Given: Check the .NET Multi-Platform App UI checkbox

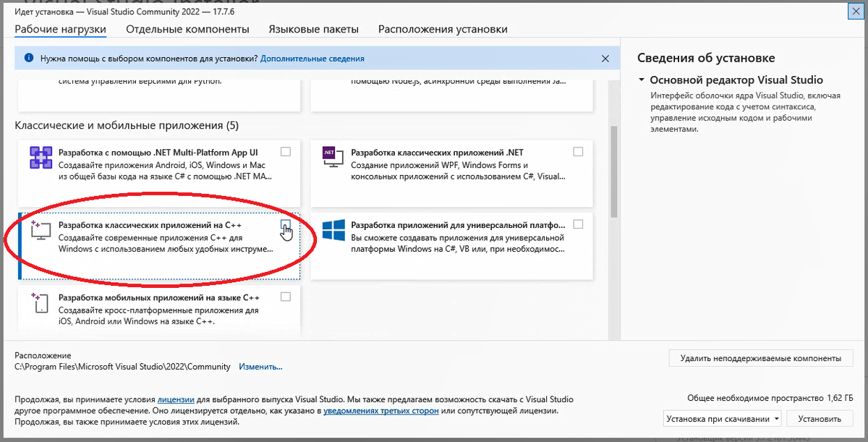Looking at the screenshot, I should coord(286,152).
